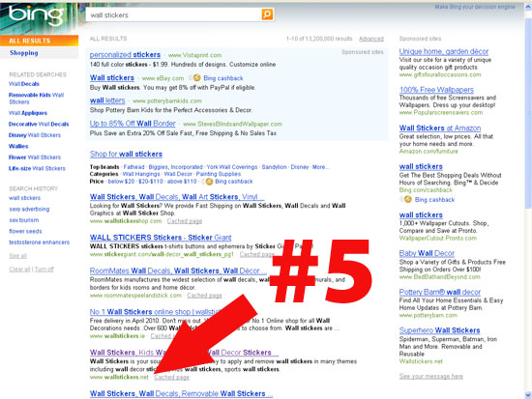Open 1,000+ Wallpaper Cutouts wall stickers ad
532x399 pixels.
[x=421, y=214]
